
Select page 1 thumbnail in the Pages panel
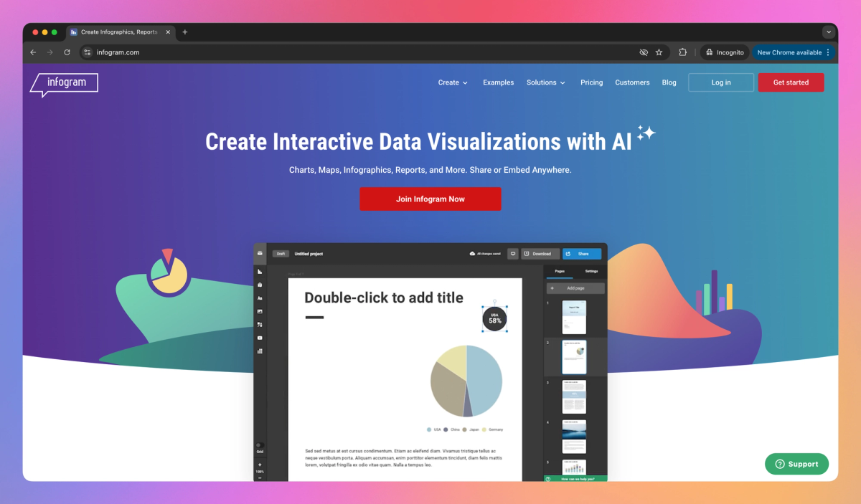(575, 316)
